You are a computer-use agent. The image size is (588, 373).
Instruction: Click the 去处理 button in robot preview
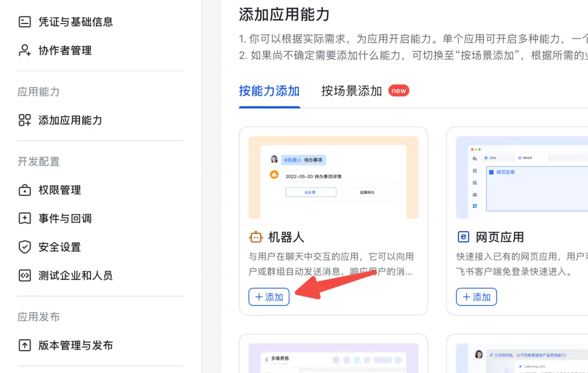[x=311, y=192]
